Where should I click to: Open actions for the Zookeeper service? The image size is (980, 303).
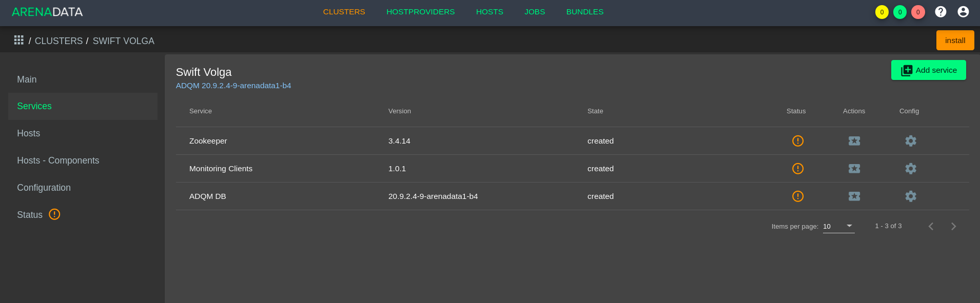854,141
